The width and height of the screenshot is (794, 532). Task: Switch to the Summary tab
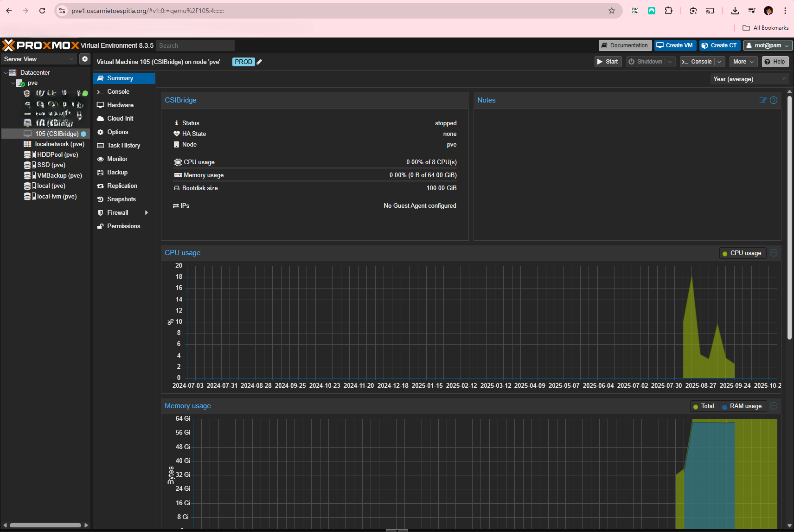click(x=120, y=78)
